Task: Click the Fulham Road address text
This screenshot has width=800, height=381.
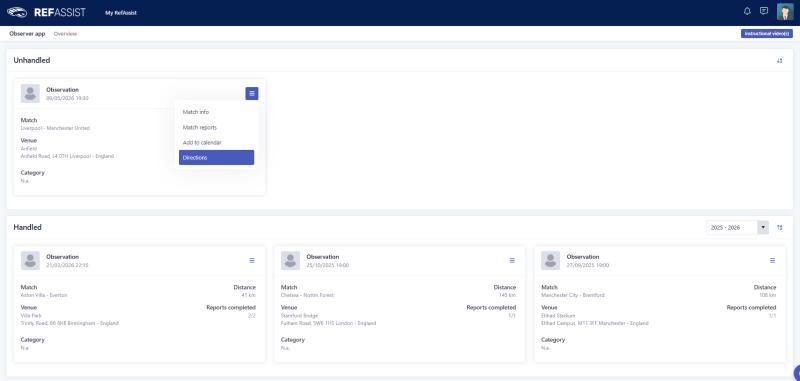Action: pos(329,323)
